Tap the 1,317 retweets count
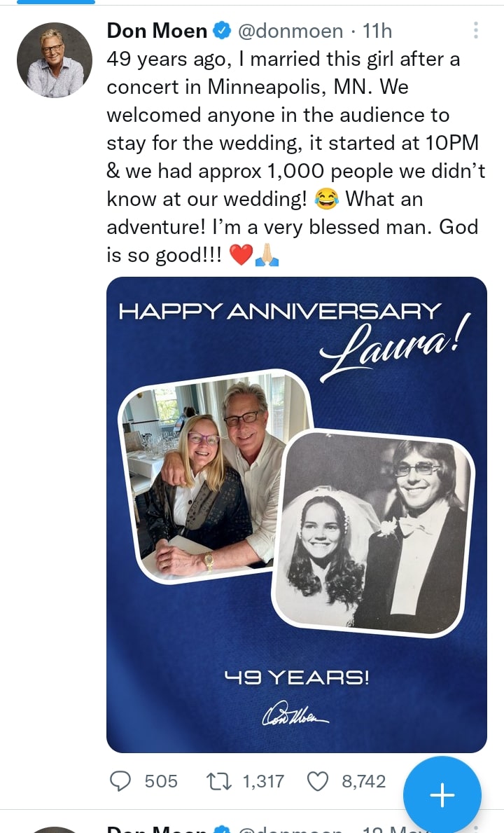The width and height of the screenshot is (504, 833). pyautogui.click(x=263, y=780)
